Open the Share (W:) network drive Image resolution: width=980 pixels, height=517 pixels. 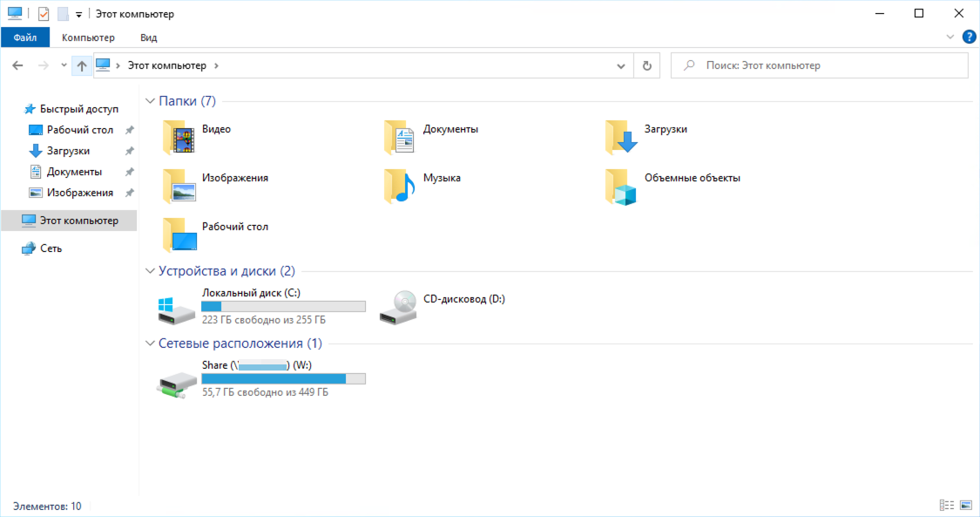coord(177,381)
